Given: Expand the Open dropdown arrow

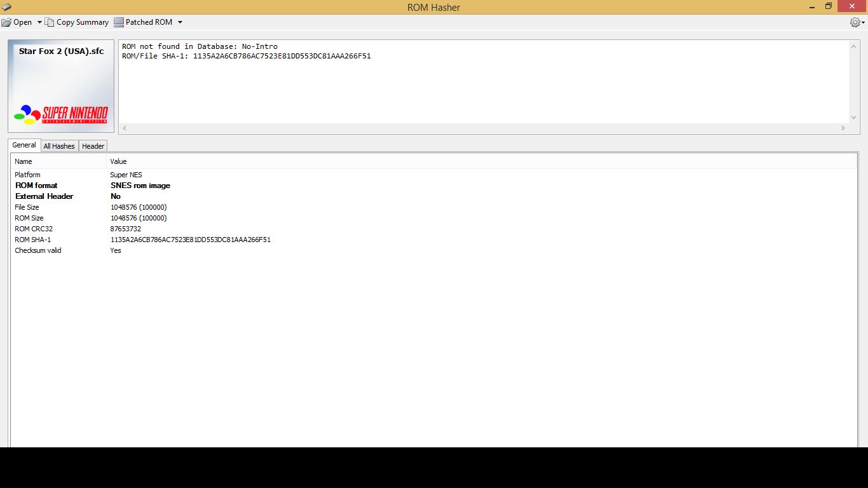Looking at the screenshot, I should pyautogui.click(x=39, y=22).
